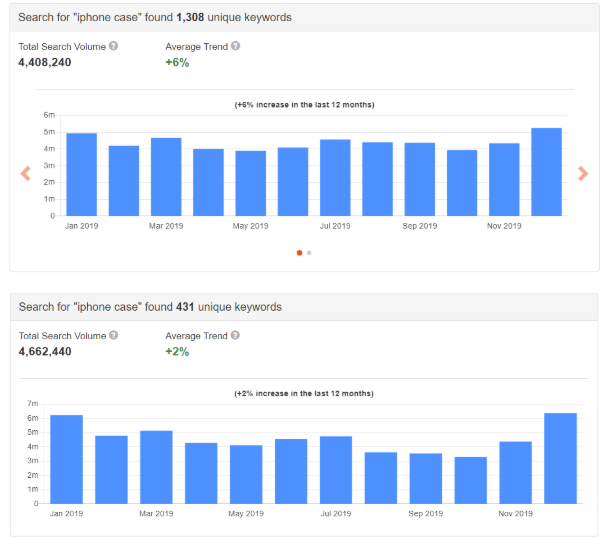Click help icon beside top Total Search Volume
The image size is (605, 547).
pos(113,46)
